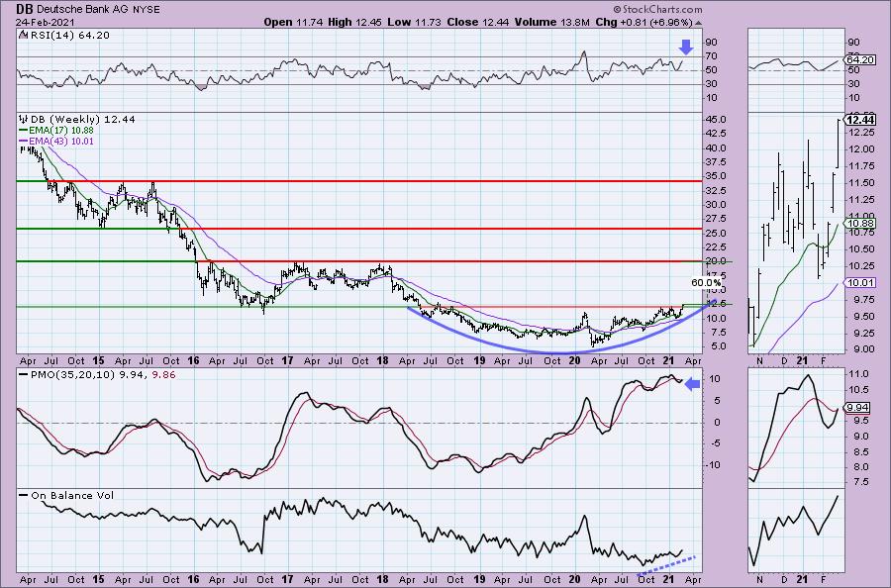The image size is (891, 588).
Task: Click the RSI(14) 64.20 legend label
Action: pos(69,35)
